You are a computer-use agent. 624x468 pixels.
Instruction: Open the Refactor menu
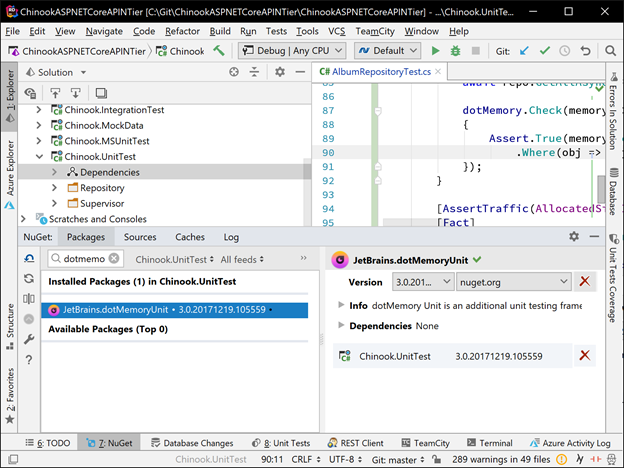182,31
